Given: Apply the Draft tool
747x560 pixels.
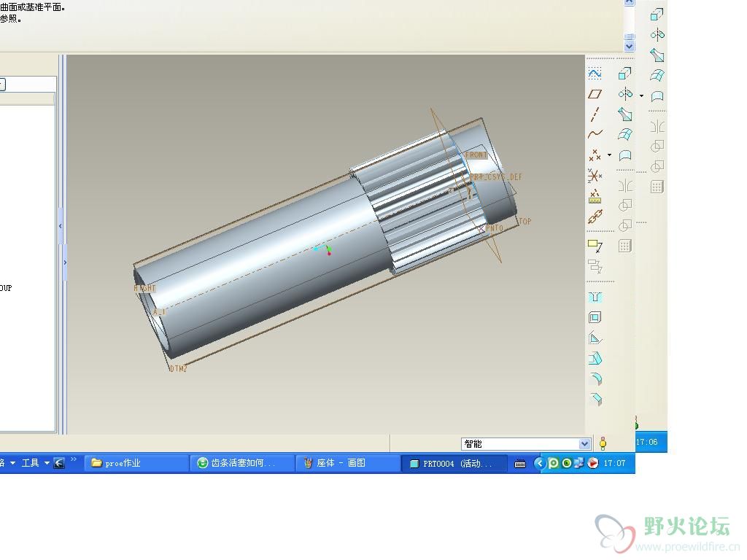Looking at the screenshot, I should 595,358.
